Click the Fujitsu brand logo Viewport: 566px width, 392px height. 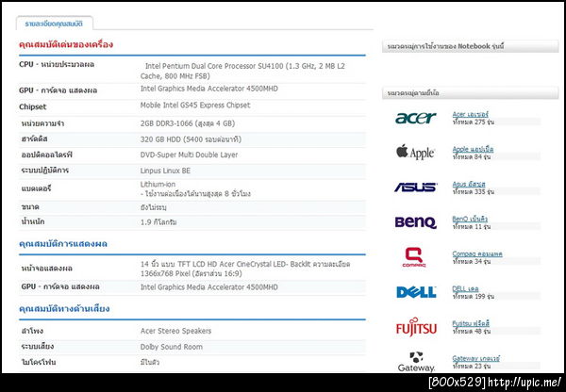(416, 327)
